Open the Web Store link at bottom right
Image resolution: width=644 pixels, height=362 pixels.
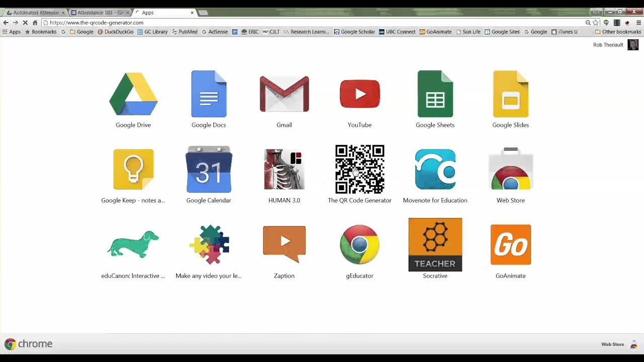tap(612, 344)
